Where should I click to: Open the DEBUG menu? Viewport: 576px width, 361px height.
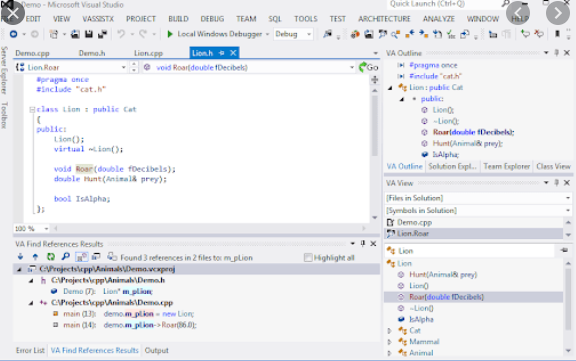[x=212, y=19]
